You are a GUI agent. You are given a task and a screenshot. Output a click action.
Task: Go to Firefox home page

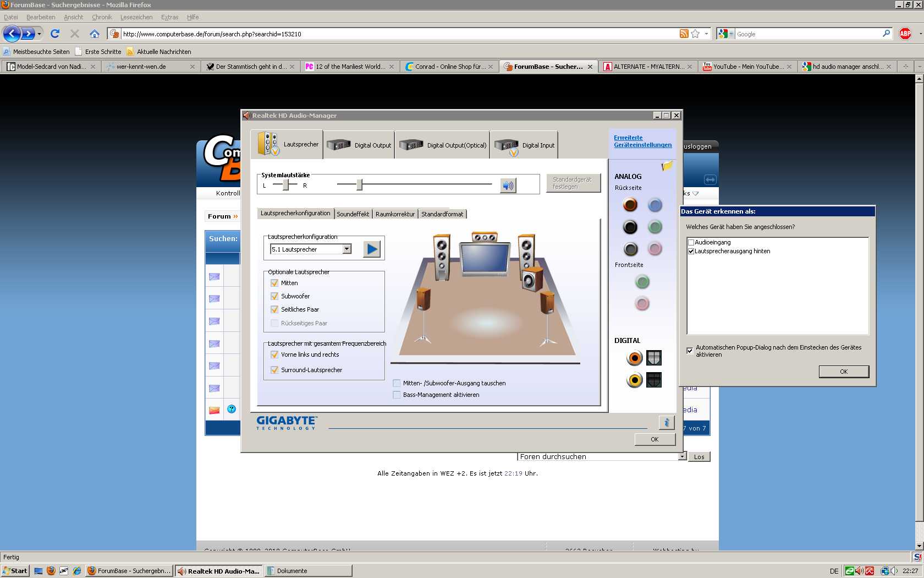(95, 34)
